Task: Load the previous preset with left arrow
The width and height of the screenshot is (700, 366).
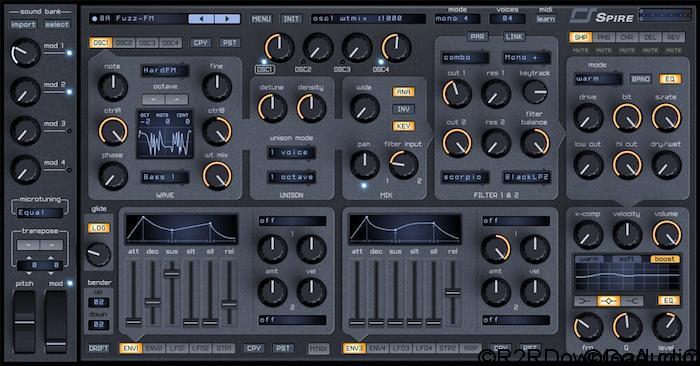Action: (x=201, y=19)
